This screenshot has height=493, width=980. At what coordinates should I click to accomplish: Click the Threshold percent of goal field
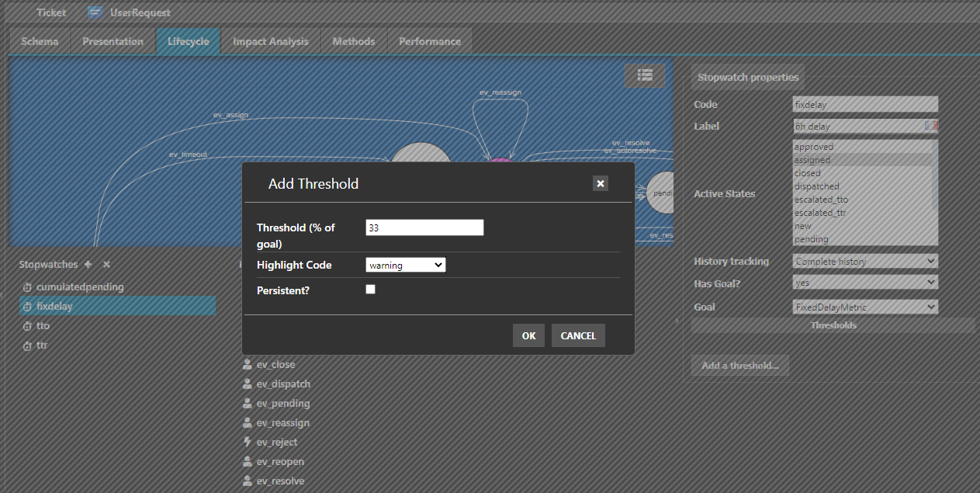[424, 227]
